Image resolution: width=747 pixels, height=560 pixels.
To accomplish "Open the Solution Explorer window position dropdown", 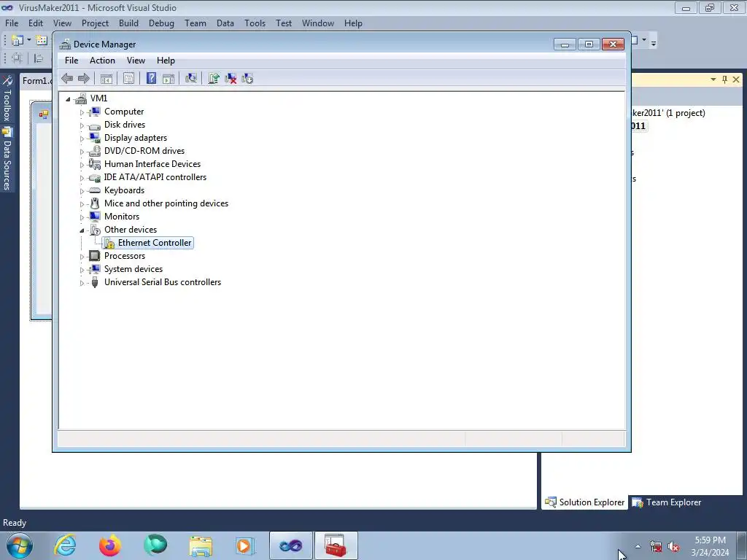I will (713, 79).
